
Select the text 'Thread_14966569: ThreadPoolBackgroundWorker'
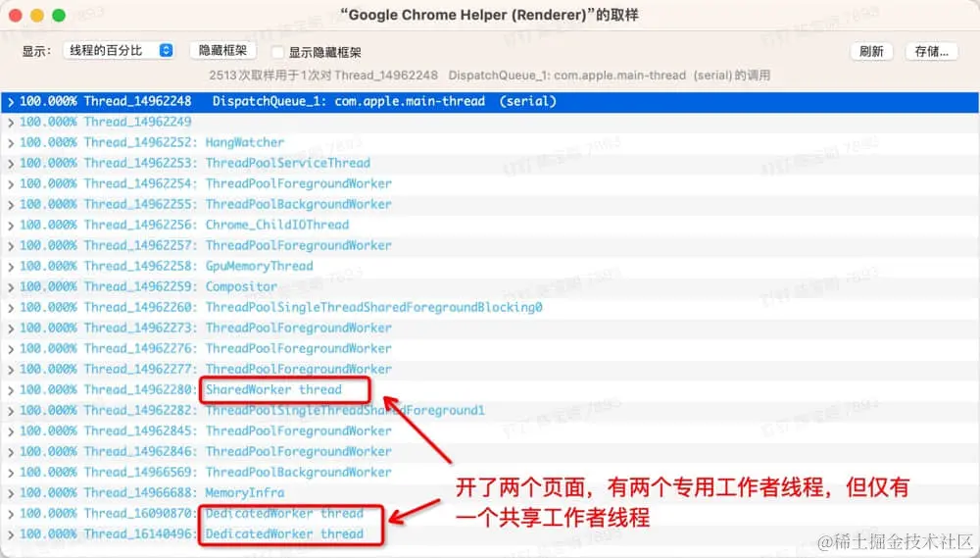237,473
